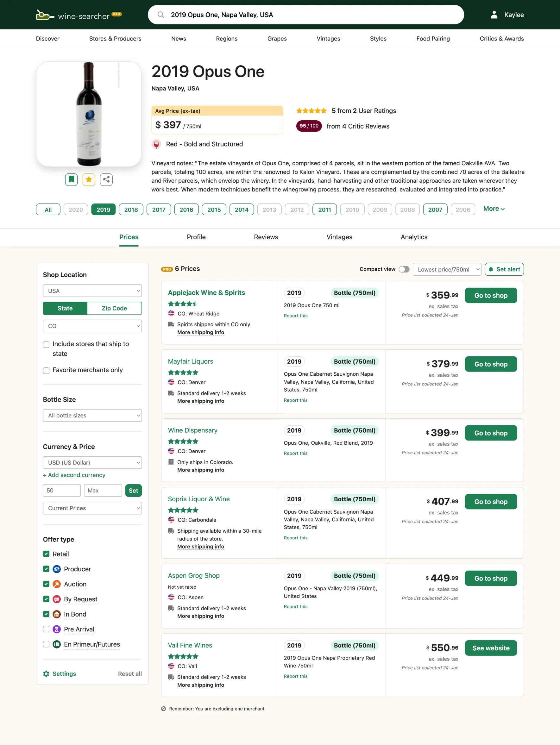
Task: Click the Pre Arrival hourglass icon
Action: coord(57,629)
